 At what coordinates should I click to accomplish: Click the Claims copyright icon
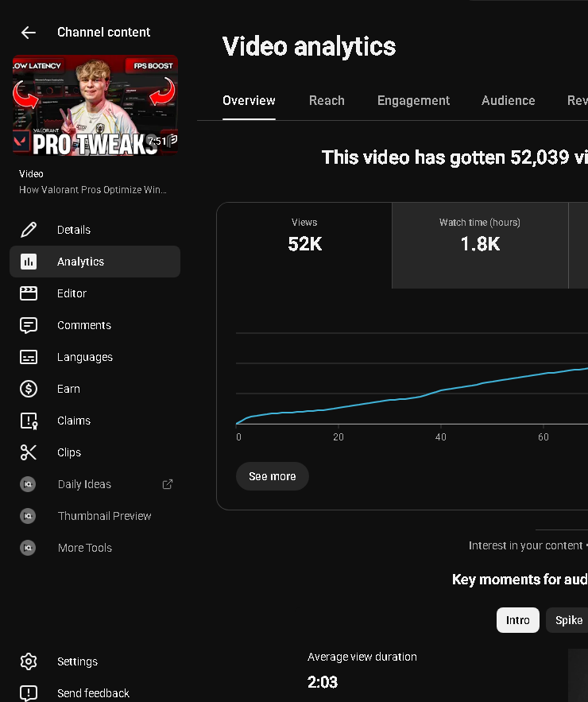pyautogui.click(x=29, y=421)
